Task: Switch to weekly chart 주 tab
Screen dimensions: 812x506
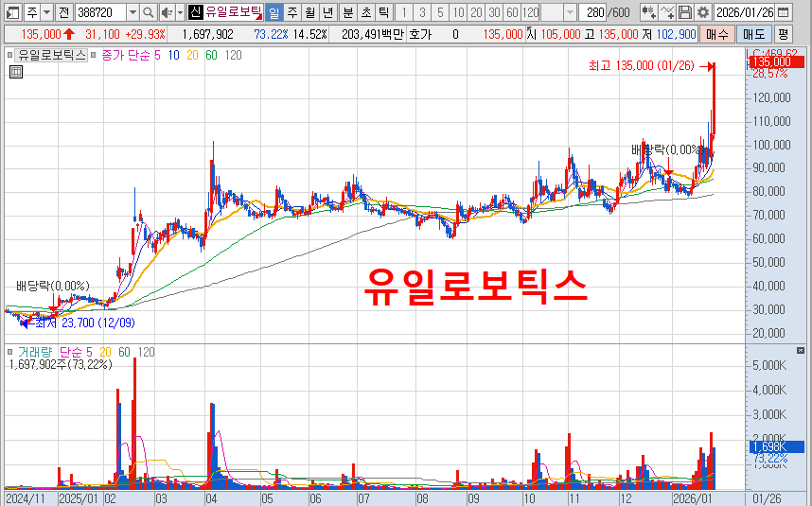Action: coord(292,12)
